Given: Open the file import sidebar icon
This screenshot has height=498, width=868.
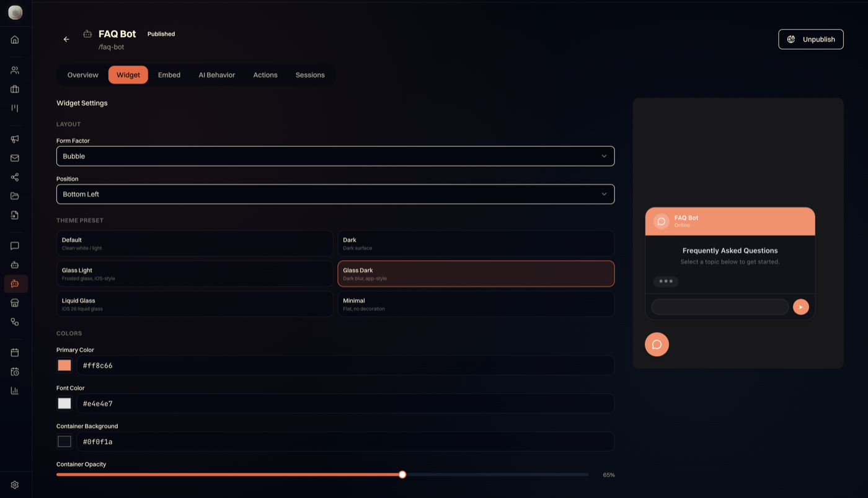Looking at the screenshot, I should [15, 216].
